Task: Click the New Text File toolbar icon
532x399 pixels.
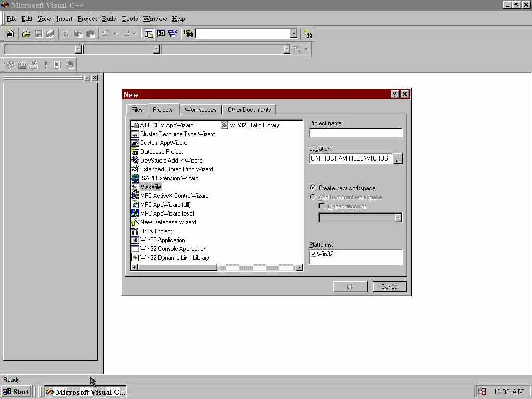Action: point(10,34)
